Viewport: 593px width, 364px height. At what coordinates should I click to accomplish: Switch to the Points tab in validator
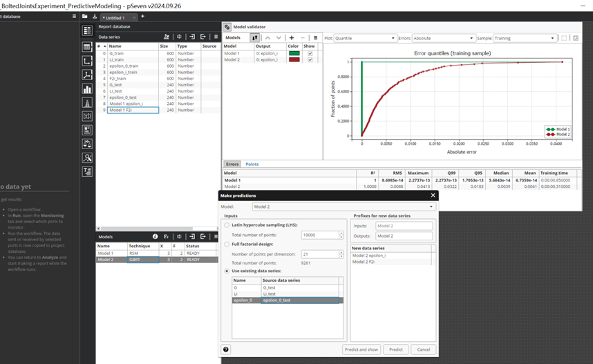tap(252, 164)
